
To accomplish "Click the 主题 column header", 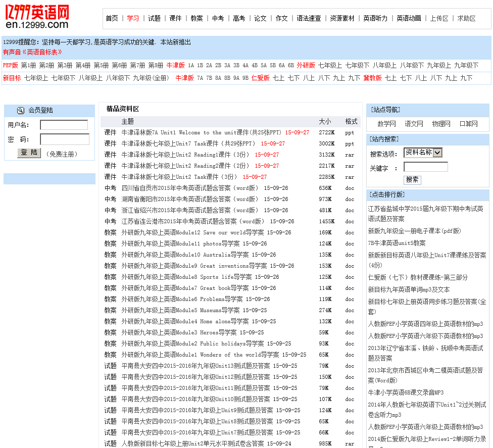I will point(128,122).
